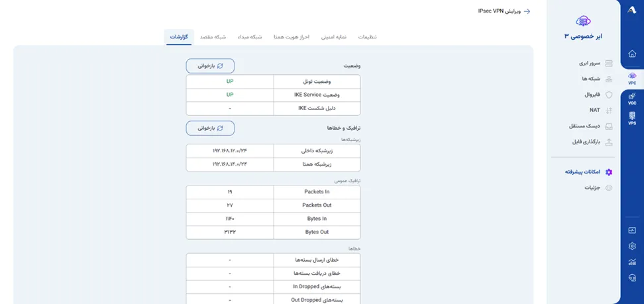Open the settings gear icon in rail
Image resolution: width=644 pixels, height=304 pixels.
click(x=632, y=246)
